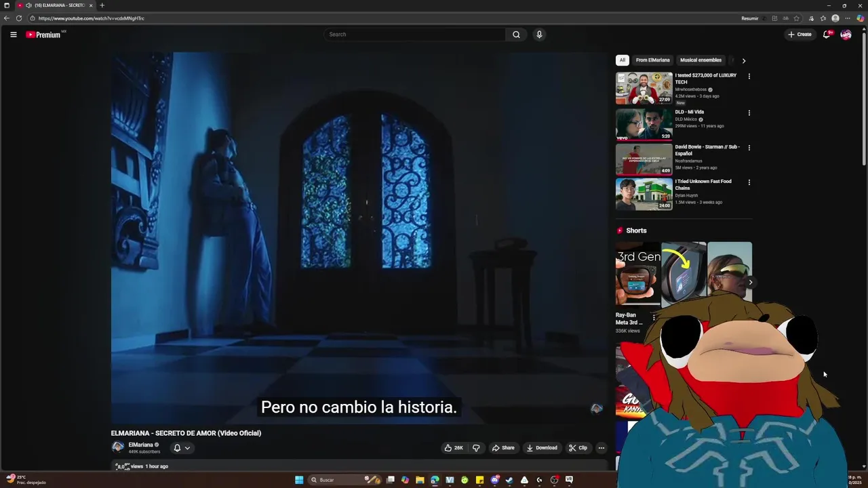Open options menu for DLD - Mi Vida
The height and width of the screenshot is (488, 868).
[x=749, y=113]
